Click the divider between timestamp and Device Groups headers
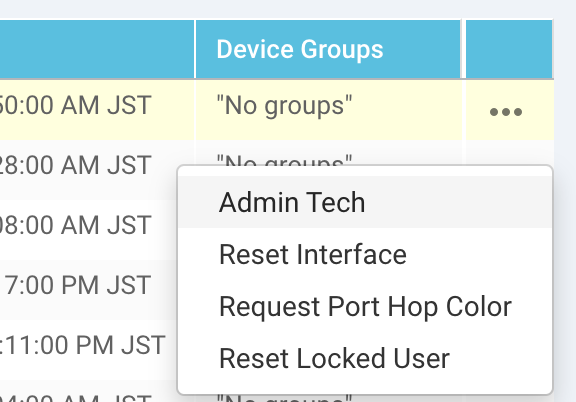The image size is (576, 402). pyautogui.click(x=195, y=49)
